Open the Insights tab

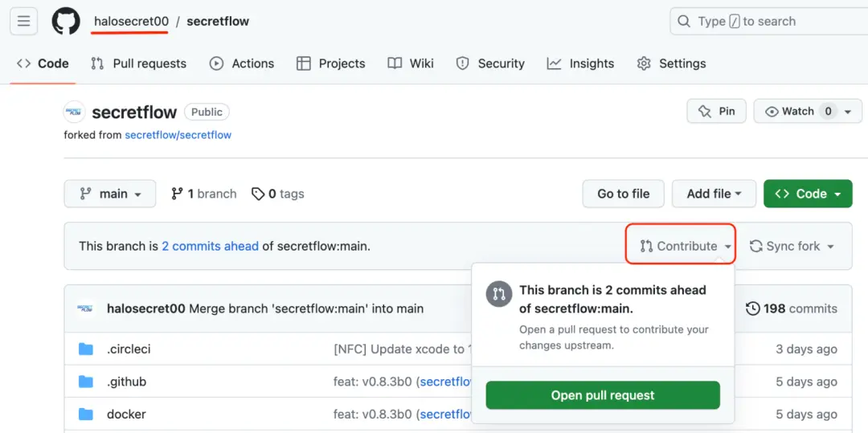click(580, 63)
